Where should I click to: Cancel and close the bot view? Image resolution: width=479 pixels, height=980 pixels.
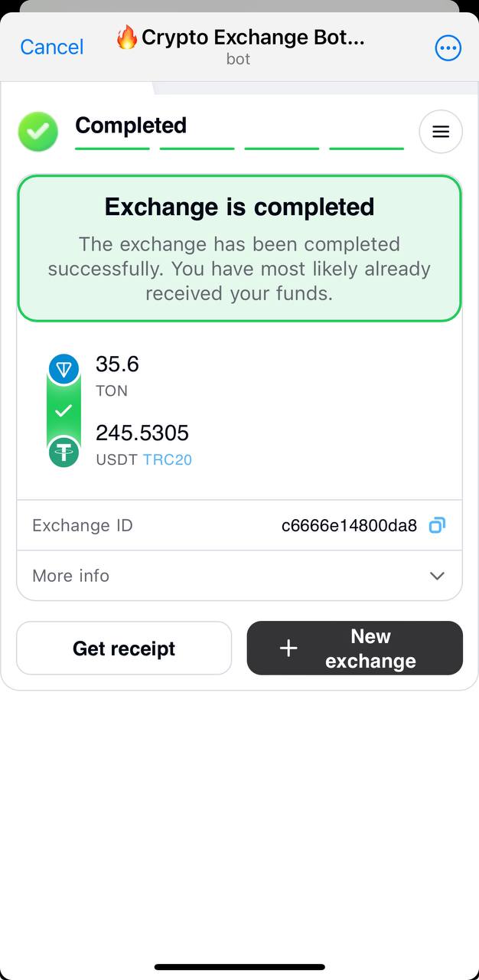coord(52,47)
